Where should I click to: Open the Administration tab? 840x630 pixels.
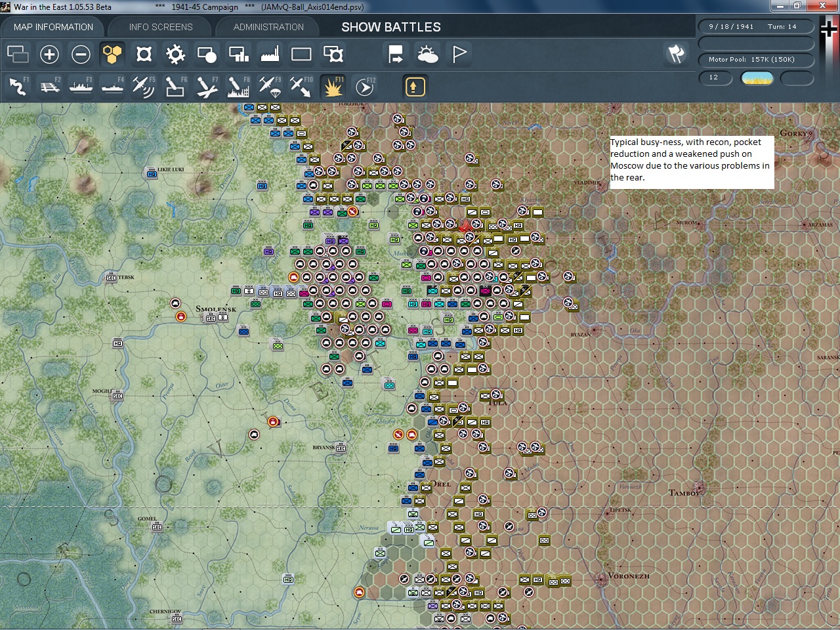point(268,27)
